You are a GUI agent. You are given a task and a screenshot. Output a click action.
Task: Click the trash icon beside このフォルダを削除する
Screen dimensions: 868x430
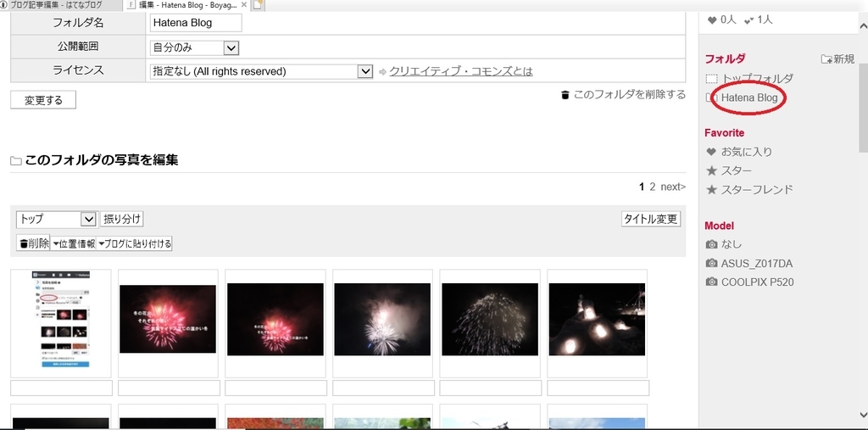coord(565,95)
